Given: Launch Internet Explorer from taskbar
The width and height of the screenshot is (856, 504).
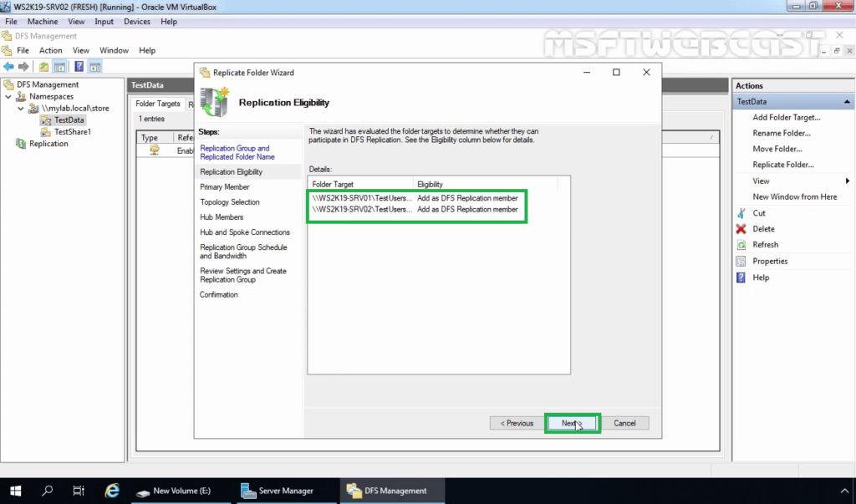Looking at the screenshot, I should coord(112,491).
